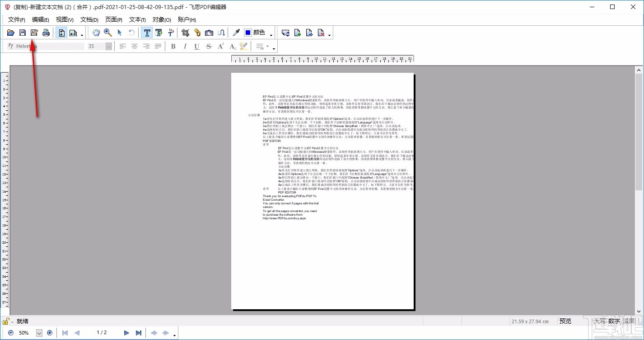Expand the view toolbar overflow arrow
The height and width of the screenshot is (340, 644).
82,35
